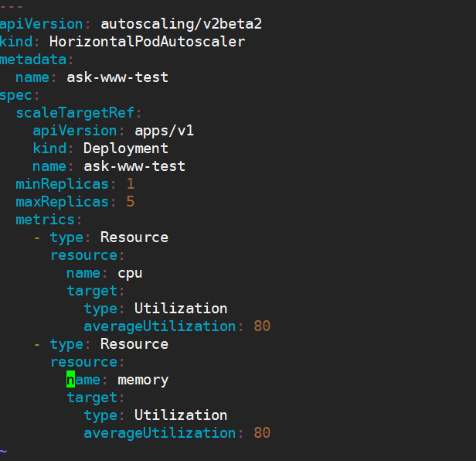Click the autoscaling/v2beta2 value text
476x461 pixels.
(181, 24)
